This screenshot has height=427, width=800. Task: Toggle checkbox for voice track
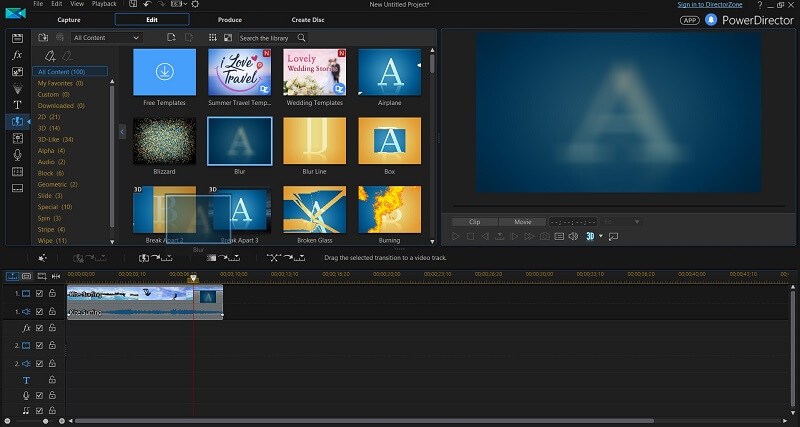tap(39, 395)
